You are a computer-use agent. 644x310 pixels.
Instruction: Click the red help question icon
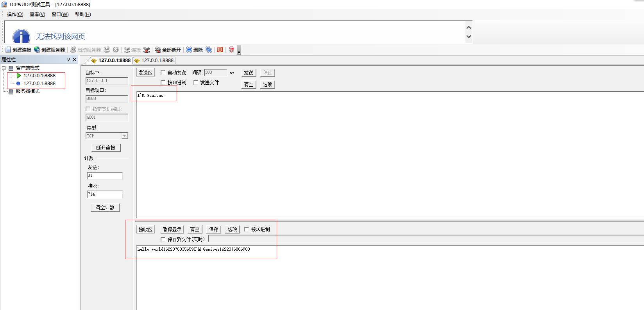pos(232,50)
